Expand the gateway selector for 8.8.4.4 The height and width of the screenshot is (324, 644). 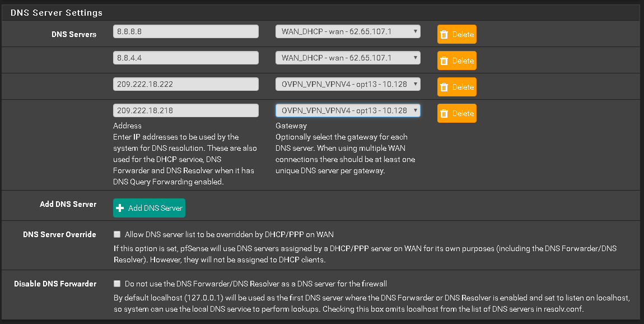tap(348, 58)
